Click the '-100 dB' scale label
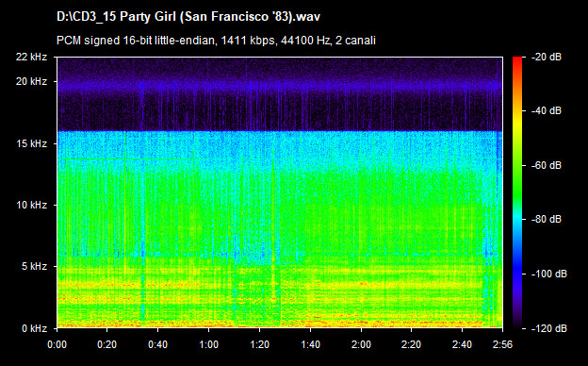 [549, 274]
